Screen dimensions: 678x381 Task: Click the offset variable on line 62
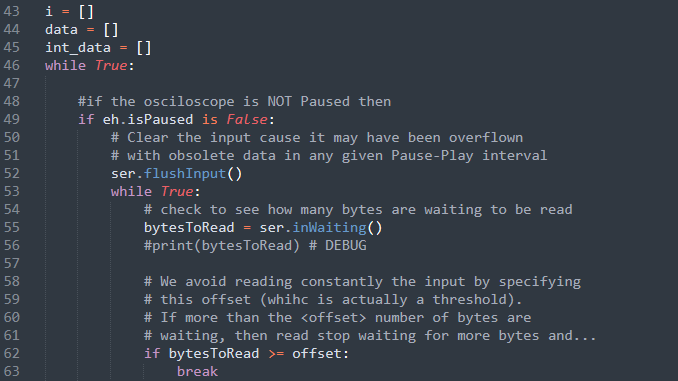(317, 353)
